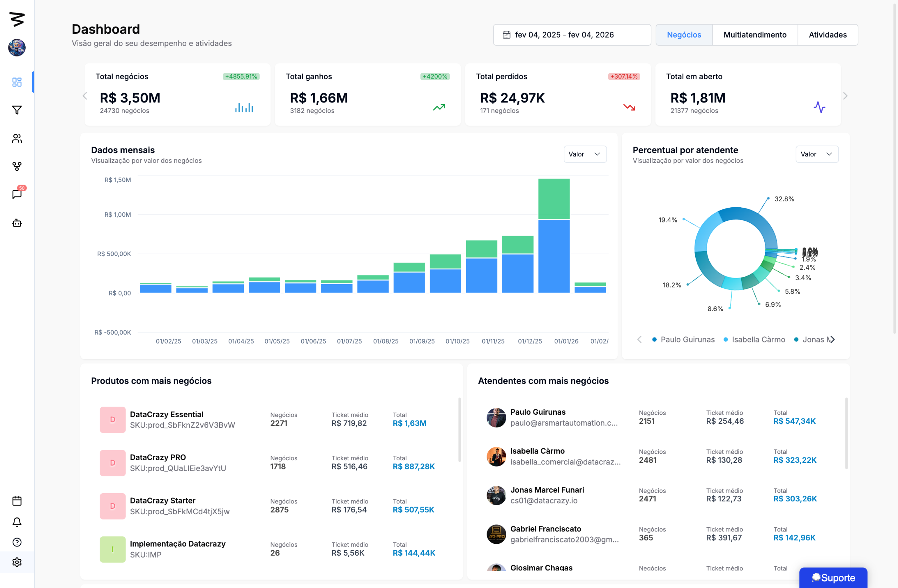Toggle Paulo Guirunas legend entry in donut chart
The height and width of the screenshot is (588, 898).
tap(687, 339)
